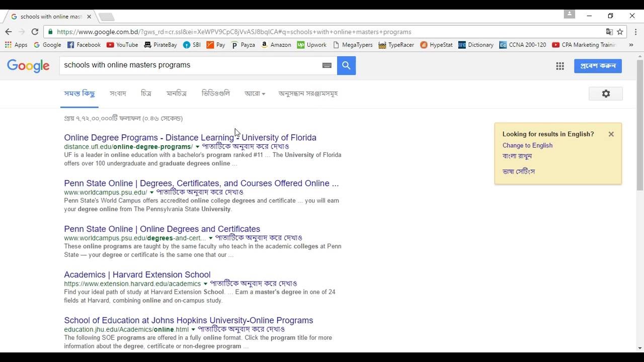This screenshot has width=644, height=362.
Task: Click the Change to English link
Action: tap(527, 145)
